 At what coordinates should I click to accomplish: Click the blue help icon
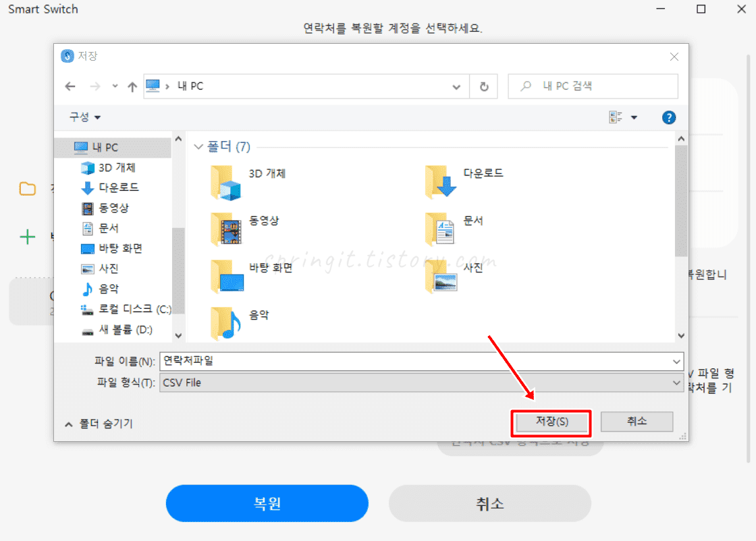[x=669, y=117]
